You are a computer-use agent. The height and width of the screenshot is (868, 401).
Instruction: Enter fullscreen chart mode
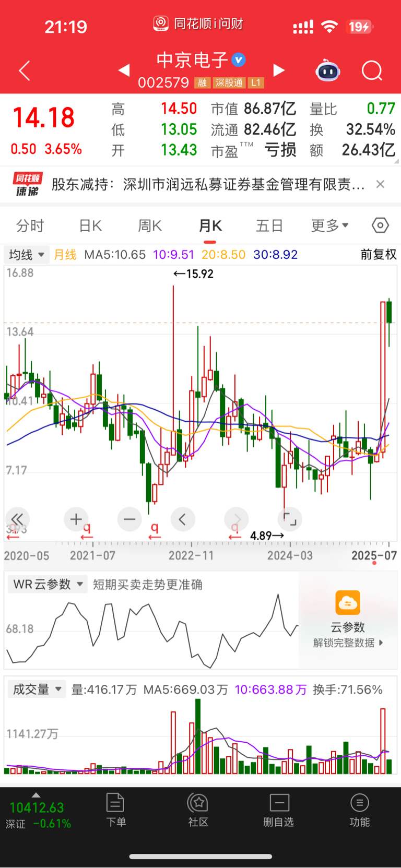(290, 519)
